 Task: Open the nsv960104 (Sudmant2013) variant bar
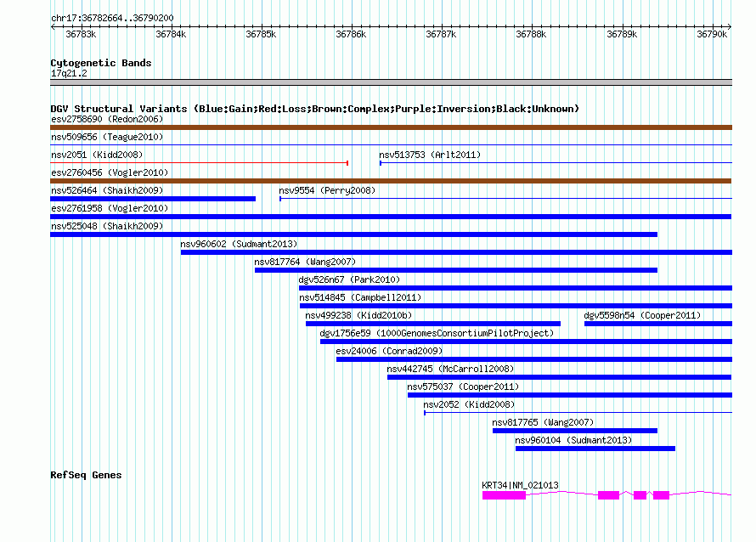(x=595, y=449)
